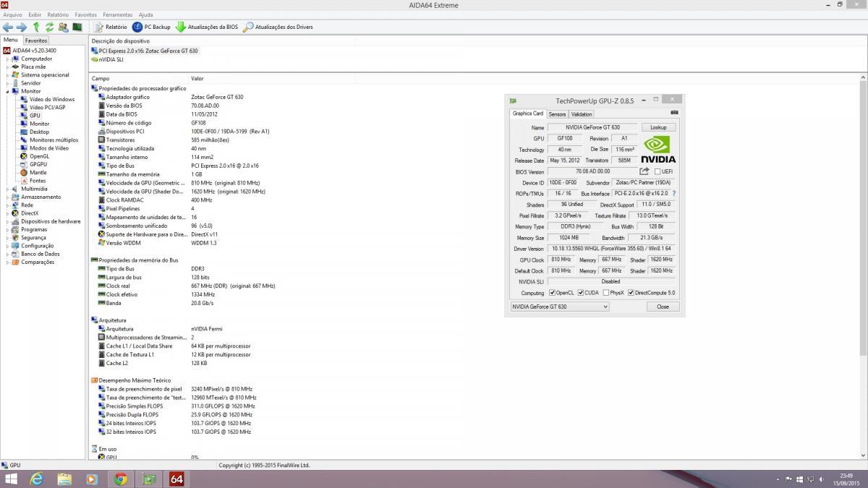This screenshot has height=488, width=868.
Task: Select OpenGL icon in Monitor tree
Action: pyautogui.click(x=24, y=156)
